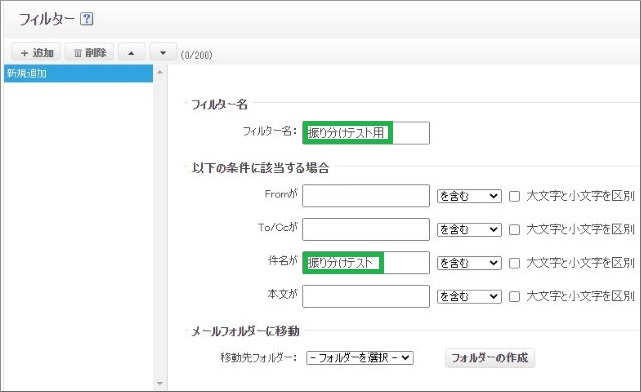This screenshot has height=392, width=641.
Task: Click the フィルター名 input field
Action: click(366, 133)
